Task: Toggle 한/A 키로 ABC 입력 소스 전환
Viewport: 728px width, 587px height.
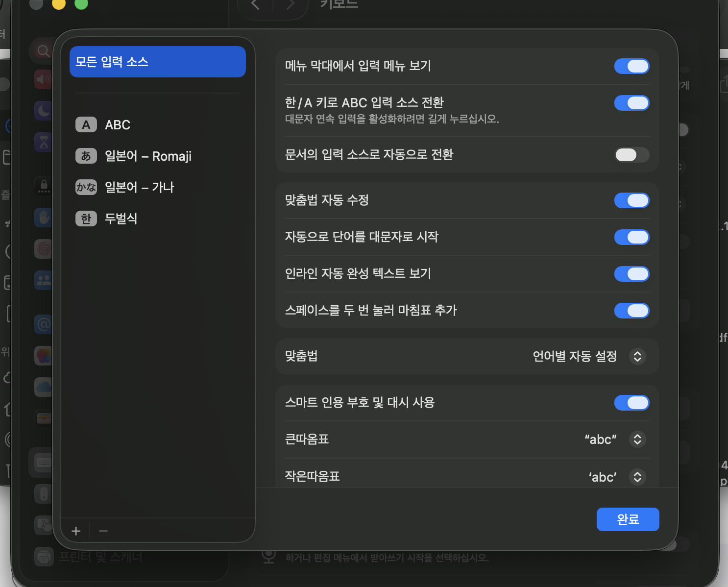Action: pyautogui.click(x=631, y=103)
